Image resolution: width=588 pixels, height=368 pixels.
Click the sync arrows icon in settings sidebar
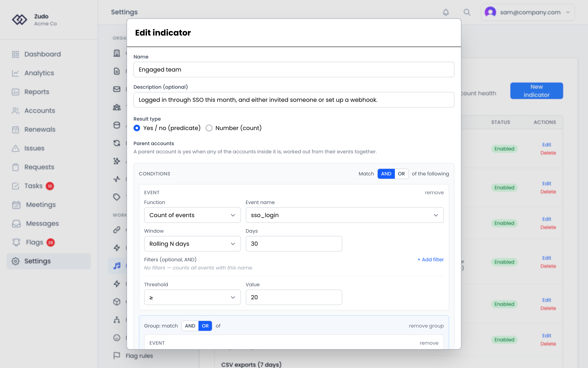pos(117,143)
